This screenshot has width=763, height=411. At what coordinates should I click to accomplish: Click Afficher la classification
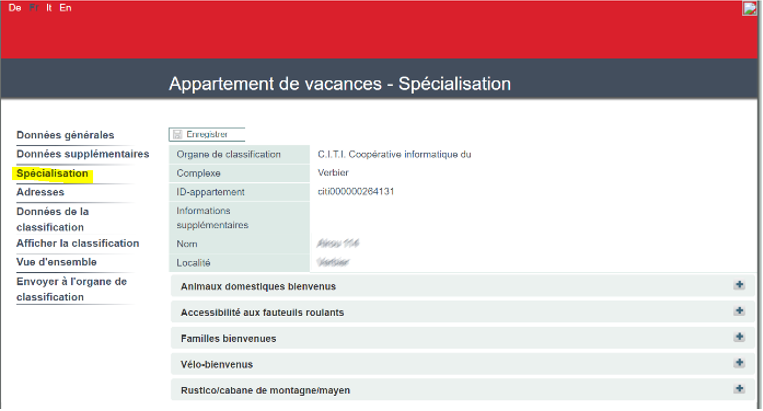pyautogui.click(x=77, y=243)
